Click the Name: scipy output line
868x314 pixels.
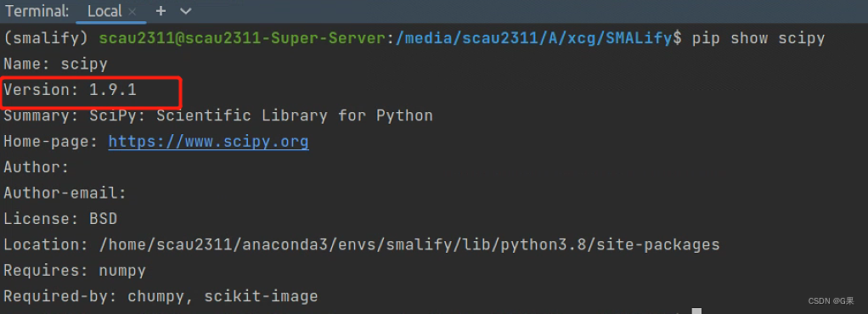tap(55, 64)
